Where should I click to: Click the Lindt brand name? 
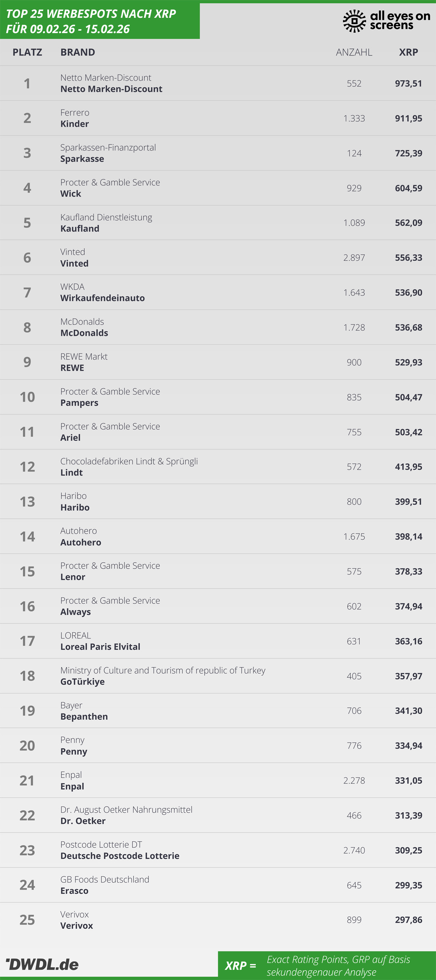point(72,472)
